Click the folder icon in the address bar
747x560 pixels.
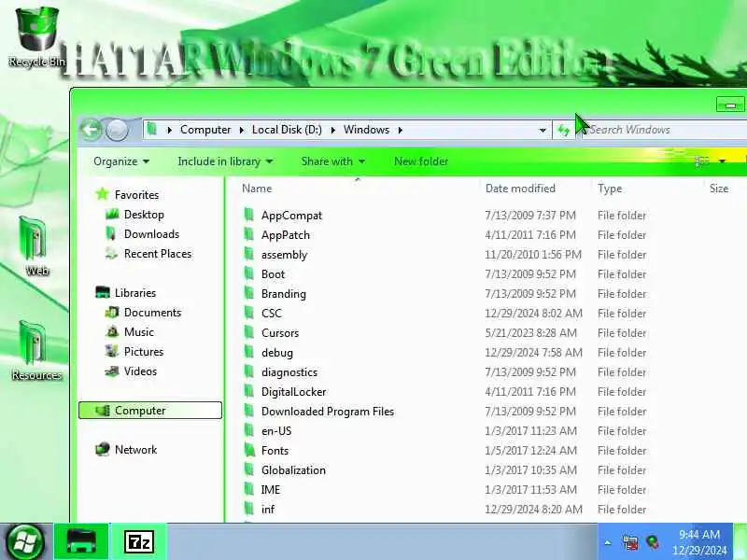(x=152, y=130)
